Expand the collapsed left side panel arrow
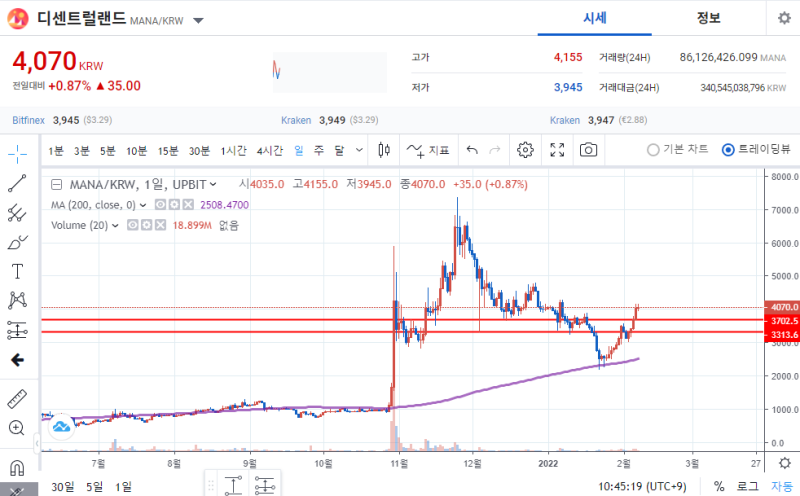This screenshot has height=496, width=800. click(x=37, y=443)
